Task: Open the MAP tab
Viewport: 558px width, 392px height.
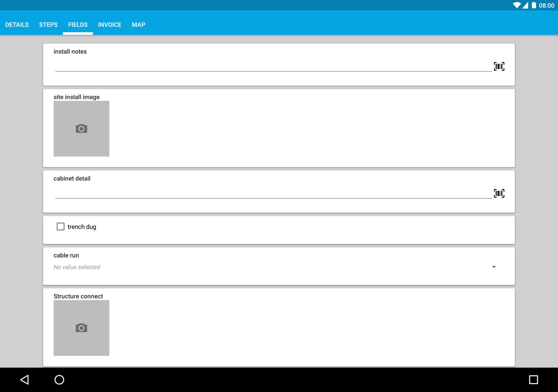Action: pos(139,25)
